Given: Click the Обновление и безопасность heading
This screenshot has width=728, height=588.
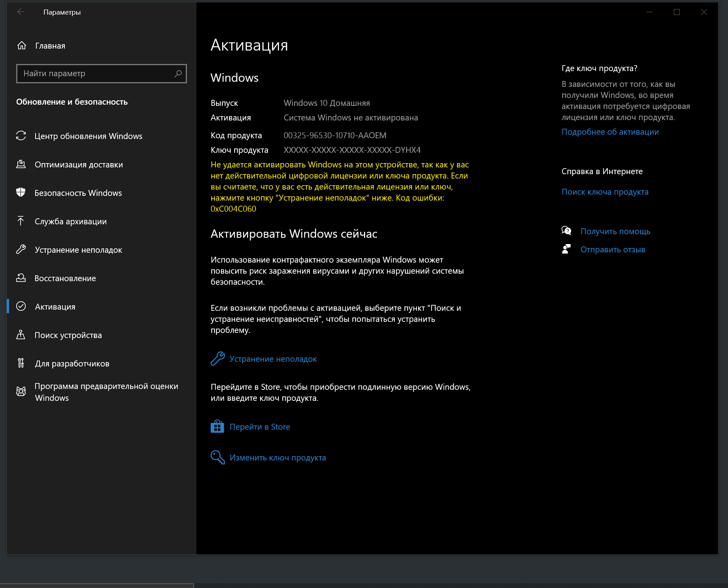Looking at the screenshot, I should tap(72, 101).
